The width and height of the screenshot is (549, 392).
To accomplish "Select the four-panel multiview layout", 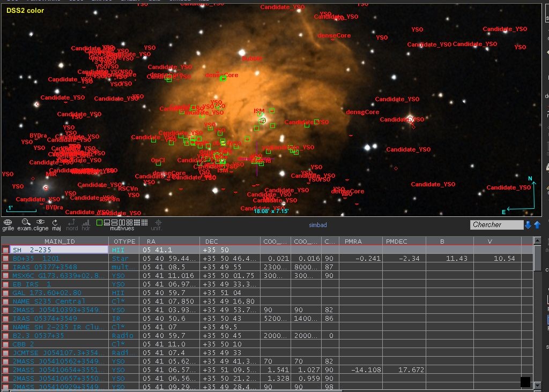I will 129,222.
